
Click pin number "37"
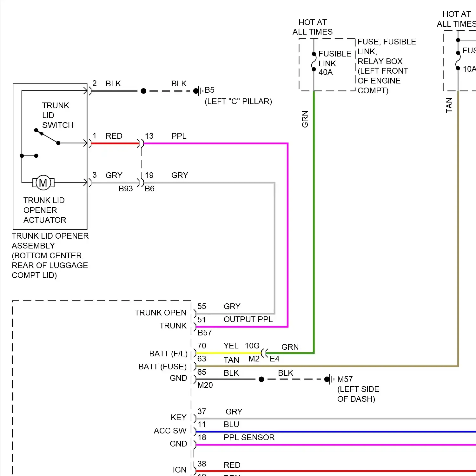click(x=202, y=412)
